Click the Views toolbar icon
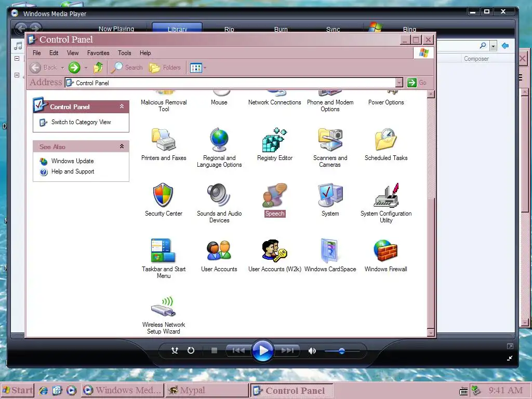This screenshot has height=399, width=532. coord(196,68)
